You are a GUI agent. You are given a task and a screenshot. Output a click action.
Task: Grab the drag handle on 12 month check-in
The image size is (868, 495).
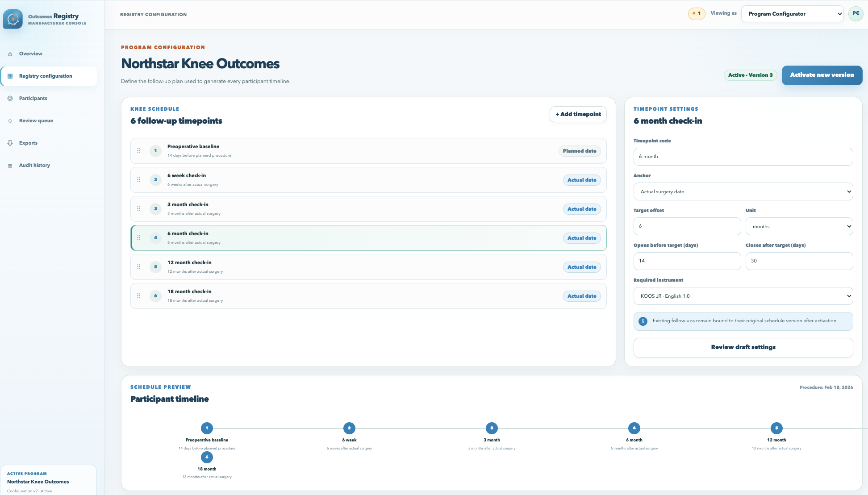pos(138,267)
